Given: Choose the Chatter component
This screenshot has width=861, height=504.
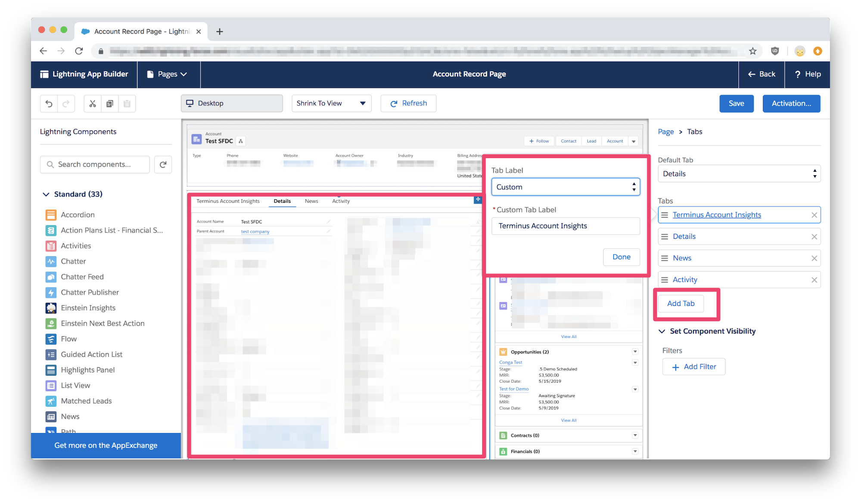Looking at the screenshot, I should click(x=65, y=261).
